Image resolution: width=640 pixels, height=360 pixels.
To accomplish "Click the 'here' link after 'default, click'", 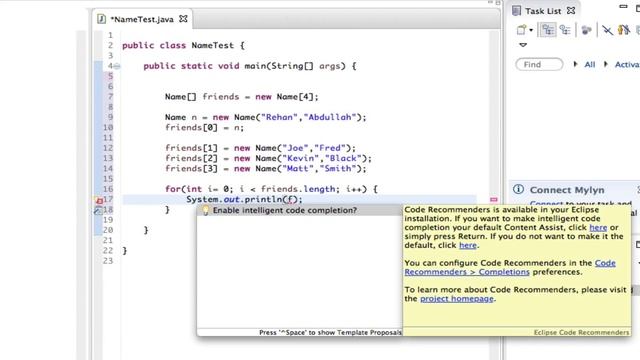I will coord(468,245).
